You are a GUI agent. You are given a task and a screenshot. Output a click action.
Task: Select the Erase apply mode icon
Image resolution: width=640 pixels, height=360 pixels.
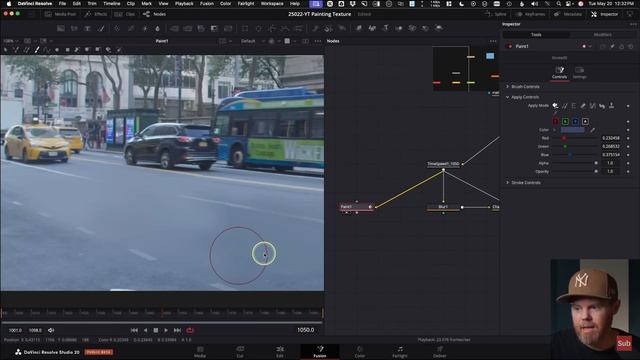[x=583, y=106]
